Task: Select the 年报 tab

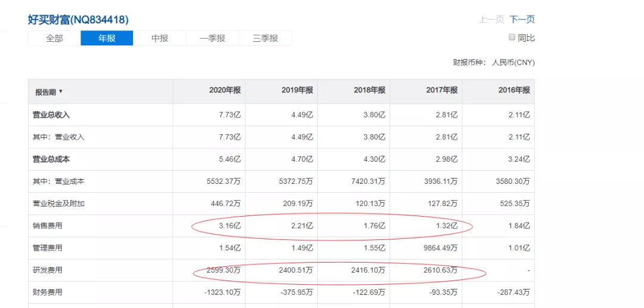Action: point(107,38)
